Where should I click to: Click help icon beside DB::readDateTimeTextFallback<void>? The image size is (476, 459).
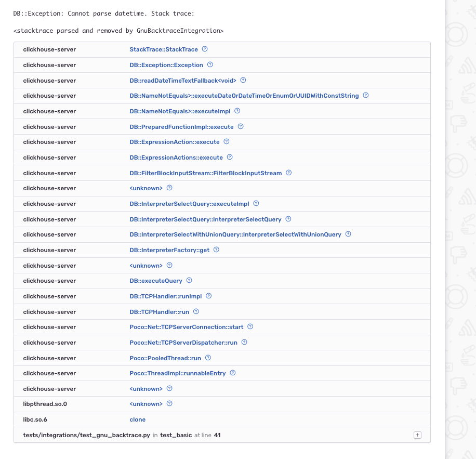[x=243, y=80]
